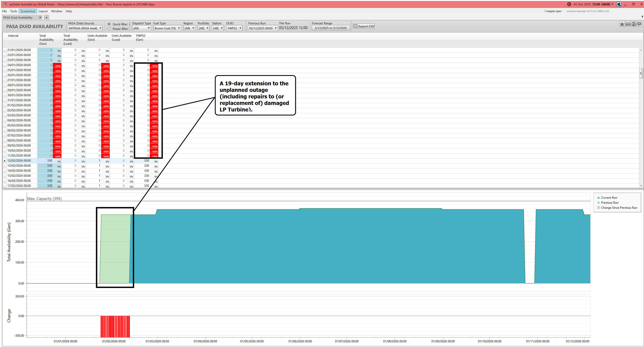This screenshot has height=347, width=644.
Task: Open the help question mark icon
Action: pos(634,24)
